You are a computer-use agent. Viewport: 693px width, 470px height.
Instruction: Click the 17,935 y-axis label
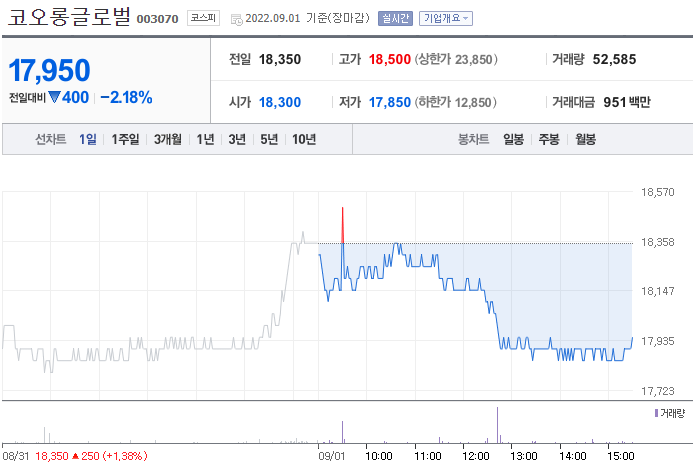[x=658, y=341]
